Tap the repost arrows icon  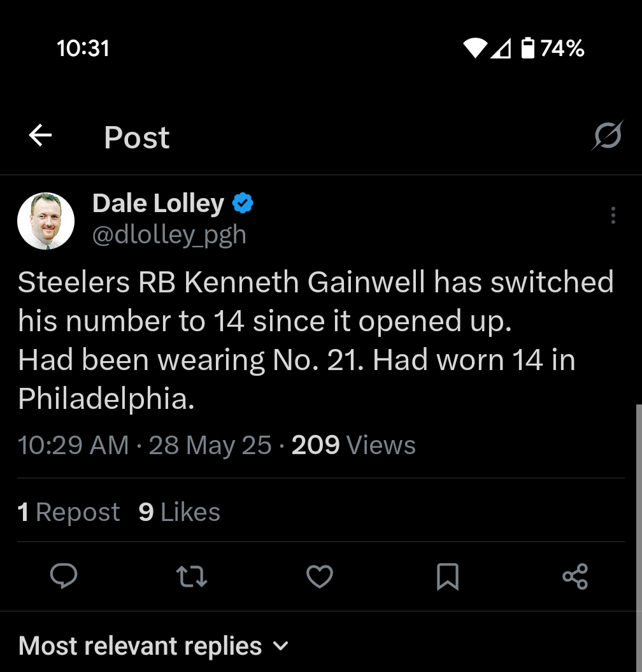[x=191, y=576]
